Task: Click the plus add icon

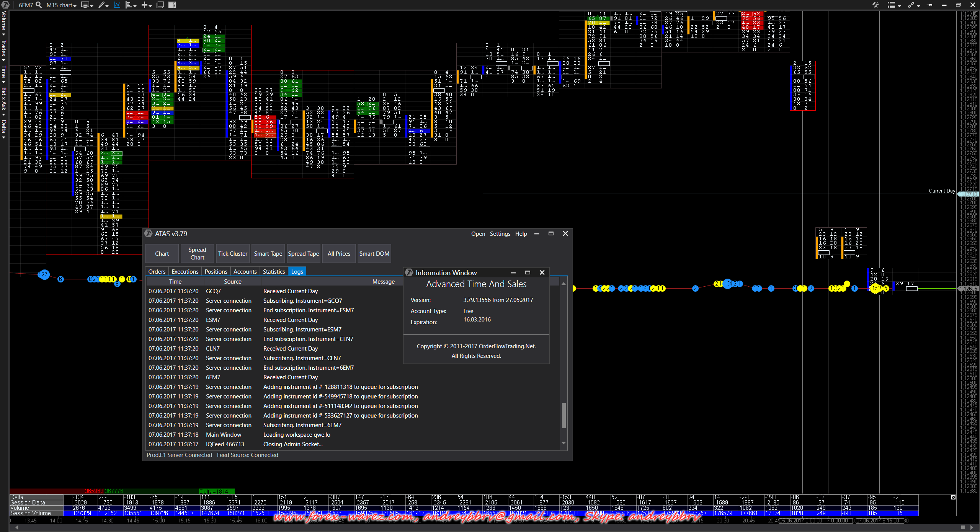Action: click(x=145, y=5)
